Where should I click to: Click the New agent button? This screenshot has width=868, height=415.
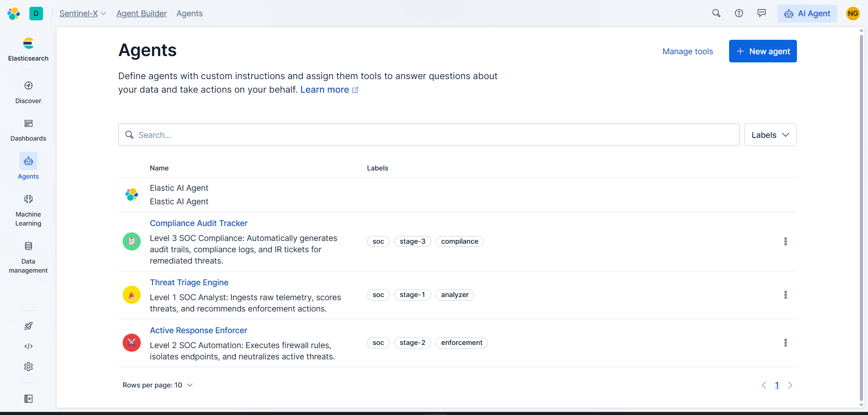tap(763, 52)
